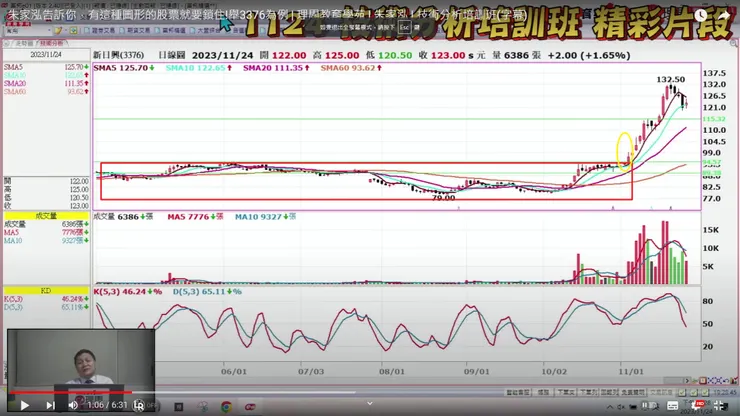This screenshot has width=740, height=416.
Task: Click the 115.32 green price marker on the axis
Action: click(x=714, y=119)
